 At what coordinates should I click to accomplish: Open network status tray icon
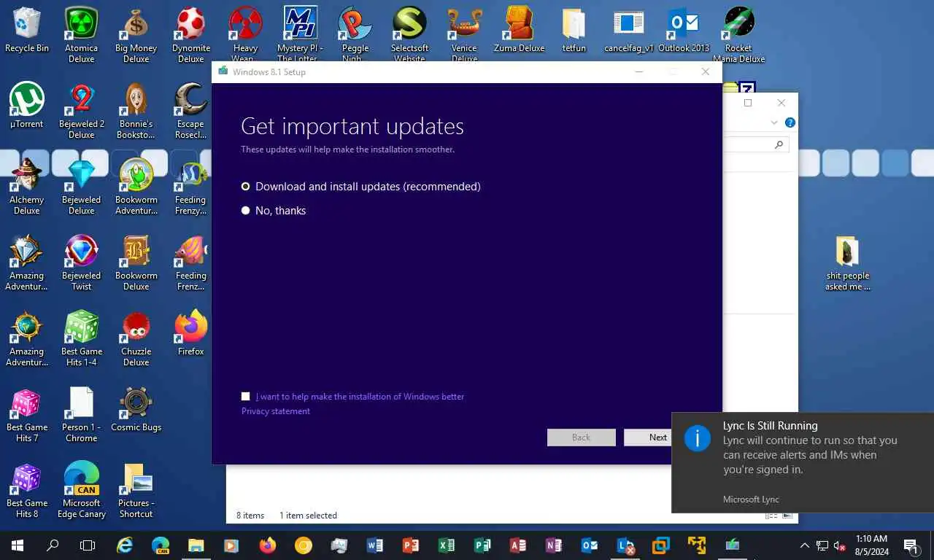point(822,545)
